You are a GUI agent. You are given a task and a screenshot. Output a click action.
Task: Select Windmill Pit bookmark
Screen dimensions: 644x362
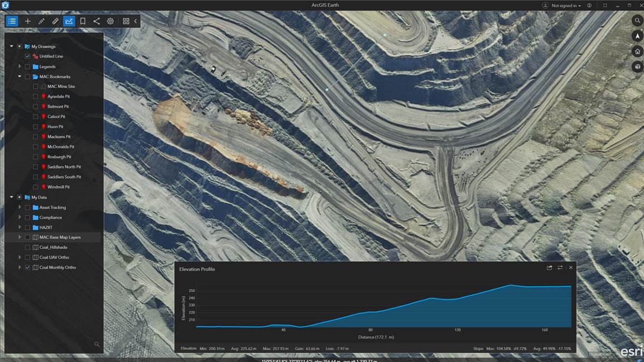coord(59,187)
